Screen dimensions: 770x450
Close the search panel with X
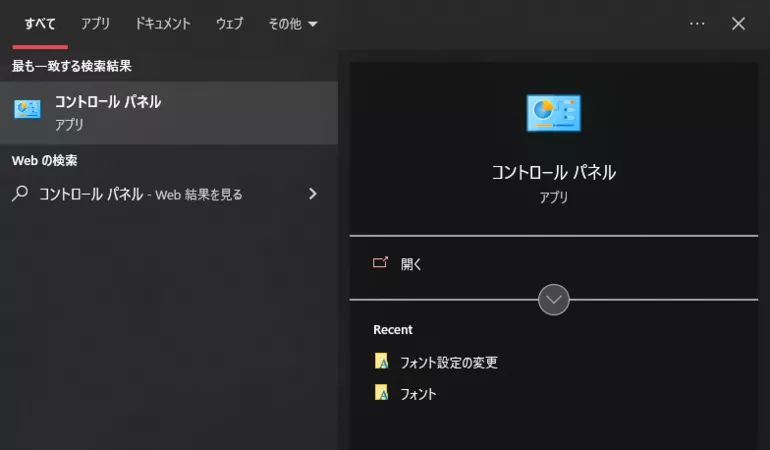pyautogui.click(x=738, y=24)
